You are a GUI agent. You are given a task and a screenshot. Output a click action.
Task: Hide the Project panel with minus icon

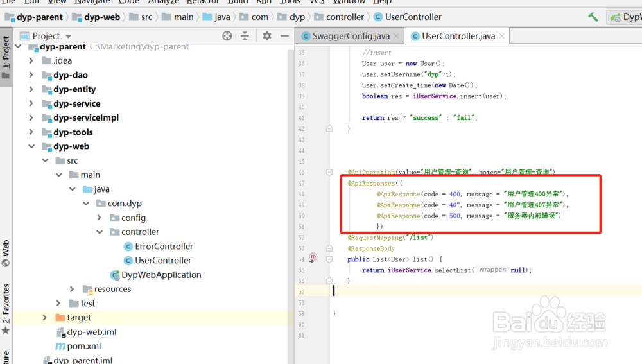click(284, 36)
